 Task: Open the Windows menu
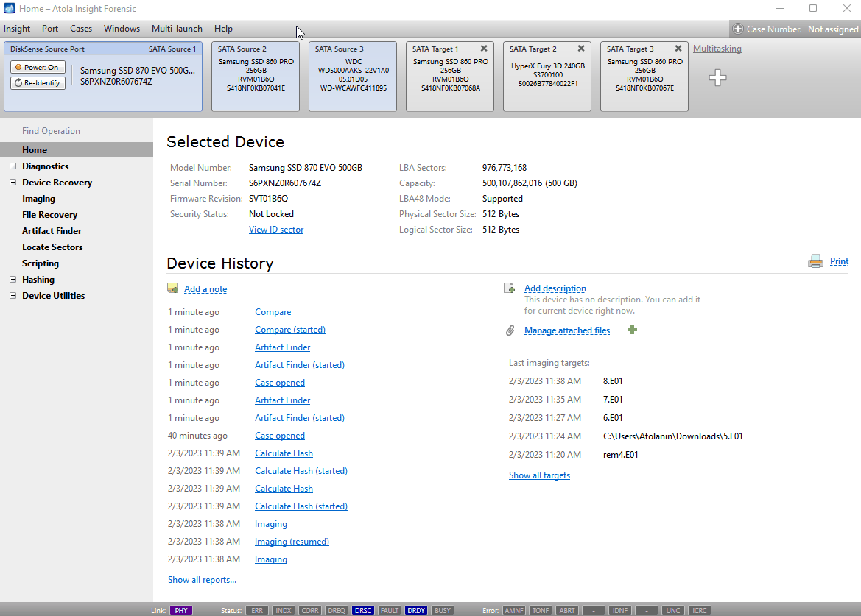[x=122, y=29]
